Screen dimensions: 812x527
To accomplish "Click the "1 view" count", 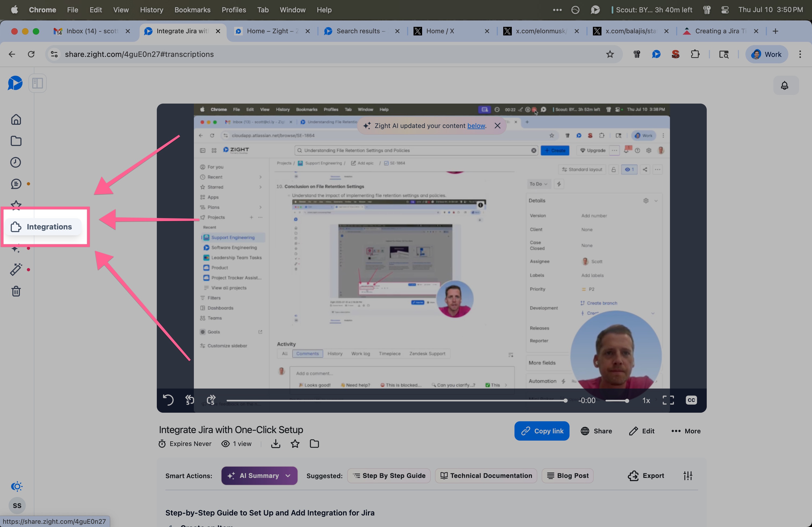I will point(237,444).
